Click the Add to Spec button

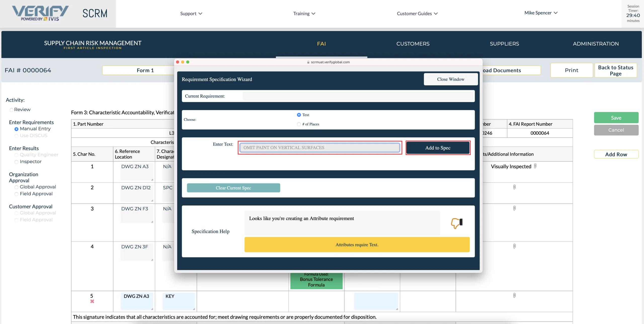click(x=438, y=148)
